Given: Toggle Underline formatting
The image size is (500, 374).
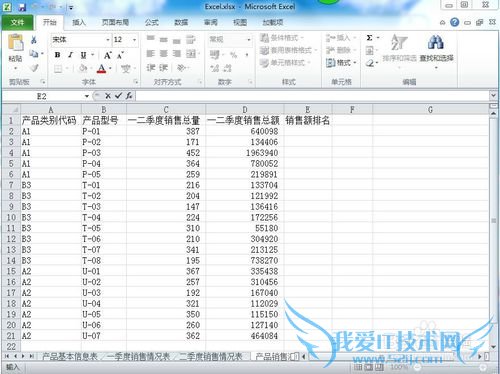Looking at the screenshot, I should click(83, 55).
